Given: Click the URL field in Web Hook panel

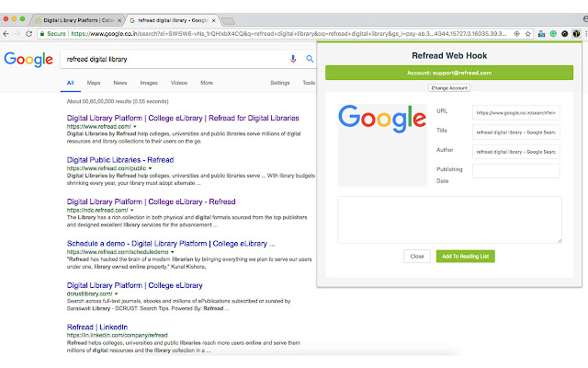Looking at the screenshot, I should [x=516, y=112].
